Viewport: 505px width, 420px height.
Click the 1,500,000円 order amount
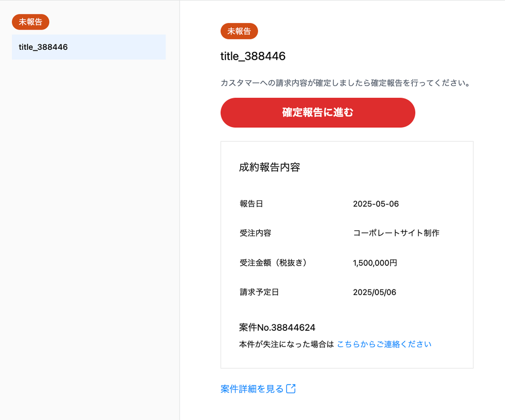point(375,263)
